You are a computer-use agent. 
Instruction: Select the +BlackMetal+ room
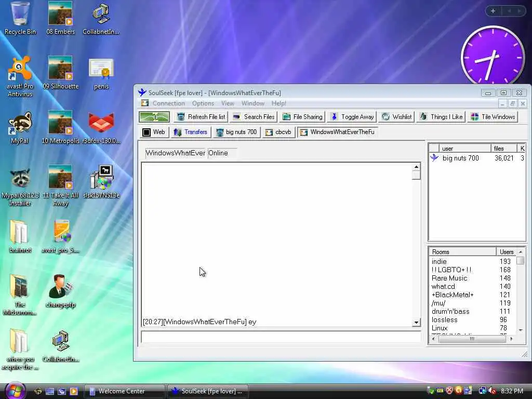[x=472, y=295]
